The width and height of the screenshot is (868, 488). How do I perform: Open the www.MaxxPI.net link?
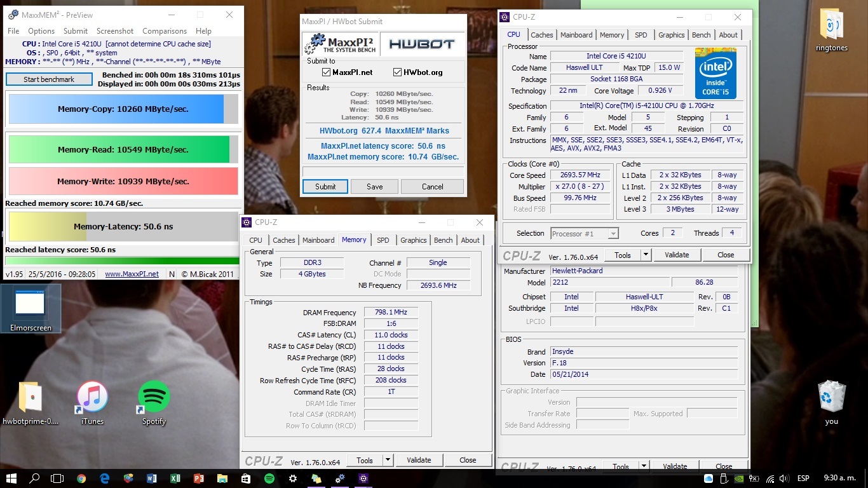click(132, 274)
